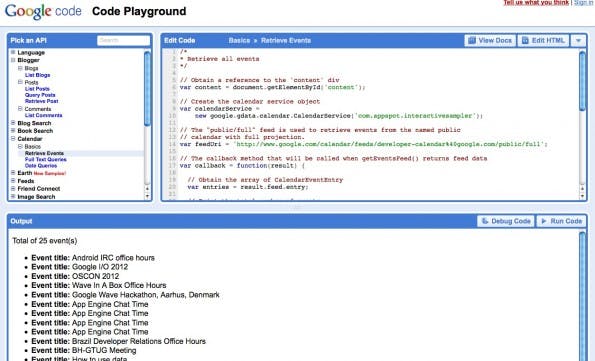Click 'OSCON 2012' event entry
This screenshot has width=595, height=361.
[x=95, y=276]
